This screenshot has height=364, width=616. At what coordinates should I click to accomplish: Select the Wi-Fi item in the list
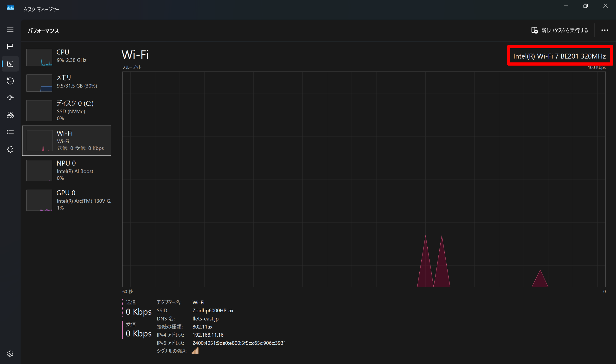point(67,141)
